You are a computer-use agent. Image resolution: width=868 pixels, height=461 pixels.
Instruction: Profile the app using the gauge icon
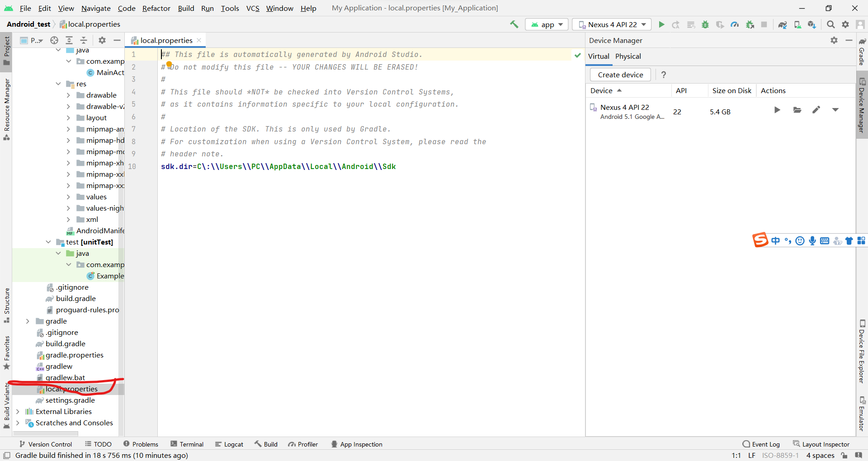[735, 24]
